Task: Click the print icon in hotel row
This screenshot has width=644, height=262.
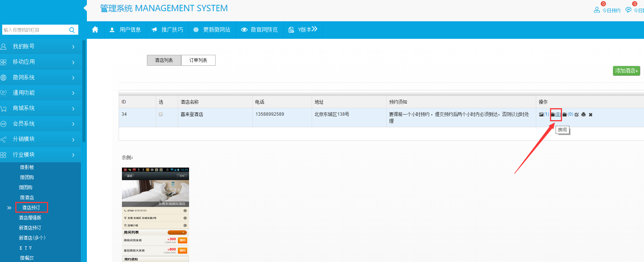Action: [584, 115]
